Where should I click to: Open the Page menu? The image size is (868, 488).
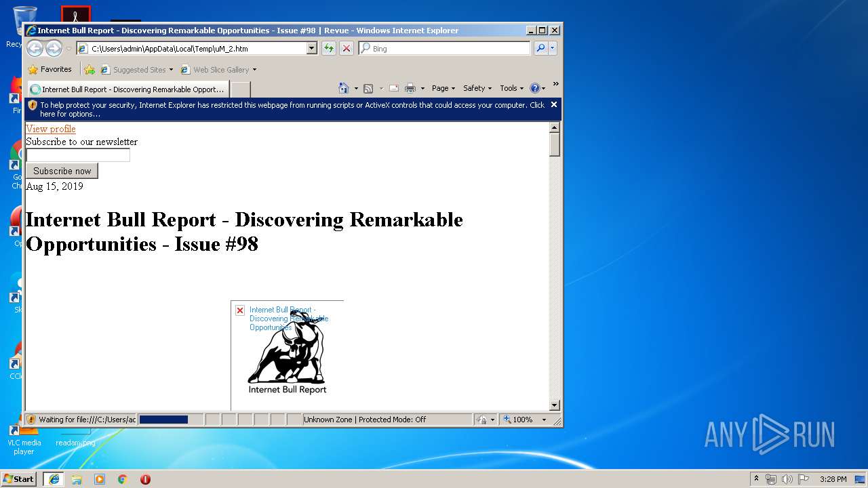tap(443, 88)
